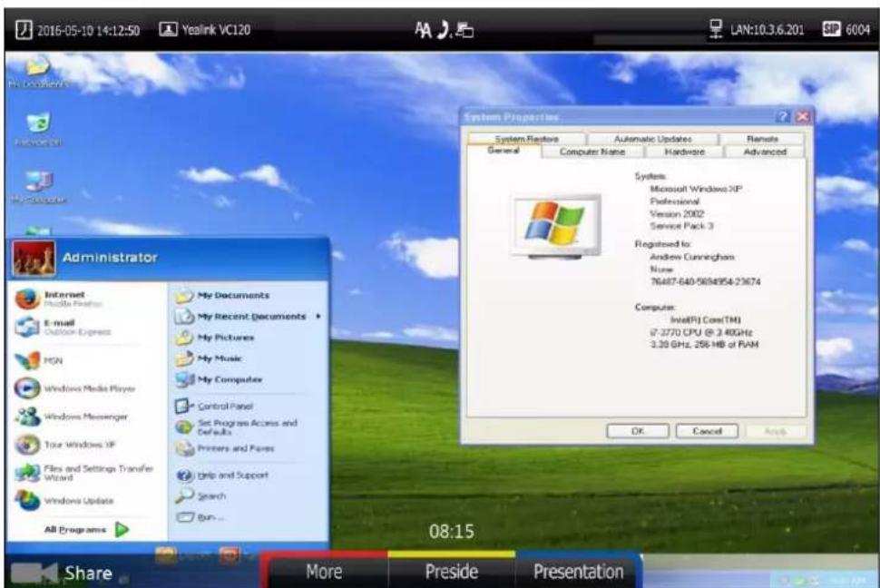
Task: Click the AA auto-answer status icon
Action: click(423, 30)
